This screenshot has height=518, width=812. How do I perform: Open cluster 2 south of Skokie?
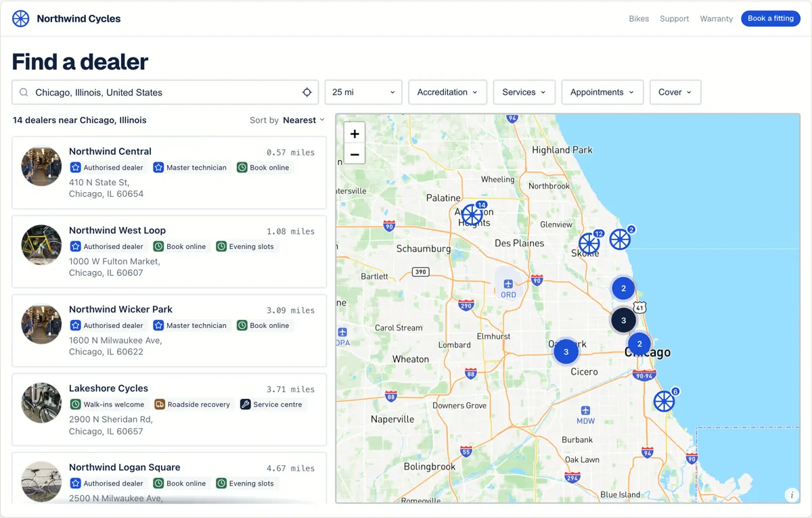pos(623,288)
